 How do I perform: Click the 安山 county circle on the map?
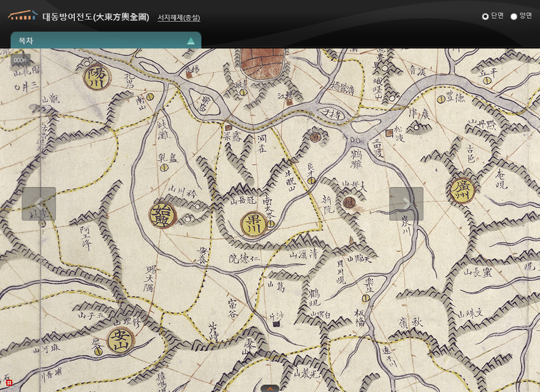pyautogui.click(x=121, y=340)
